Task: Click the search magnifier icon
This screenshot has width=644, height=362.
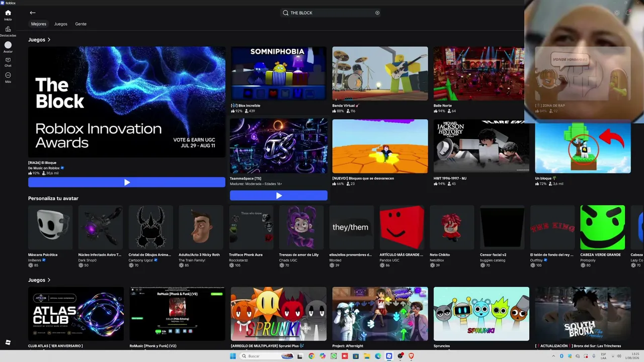Action: pos(286,13)
